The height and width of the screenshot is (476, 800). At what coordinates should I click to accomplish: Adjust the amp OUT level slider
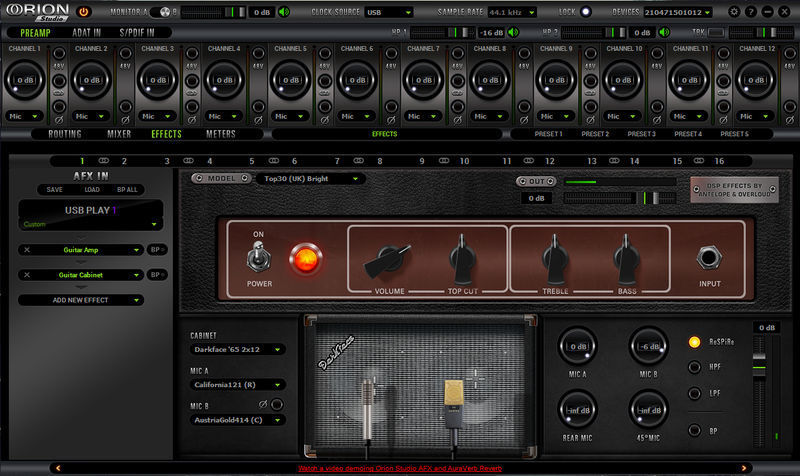619,198
